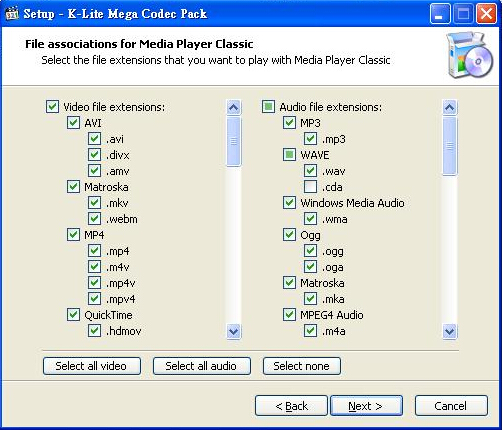Toggle the .webm file extension checkbox
Screen dimensions: 502x430
point(94,219)
